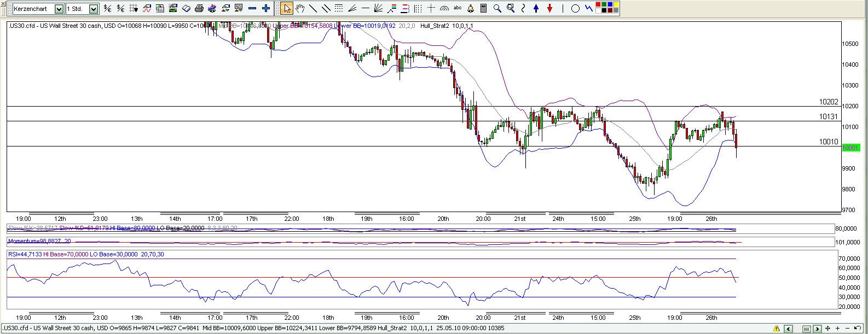
Task: Print the chart with printer icon
Action: pos(199,8)
